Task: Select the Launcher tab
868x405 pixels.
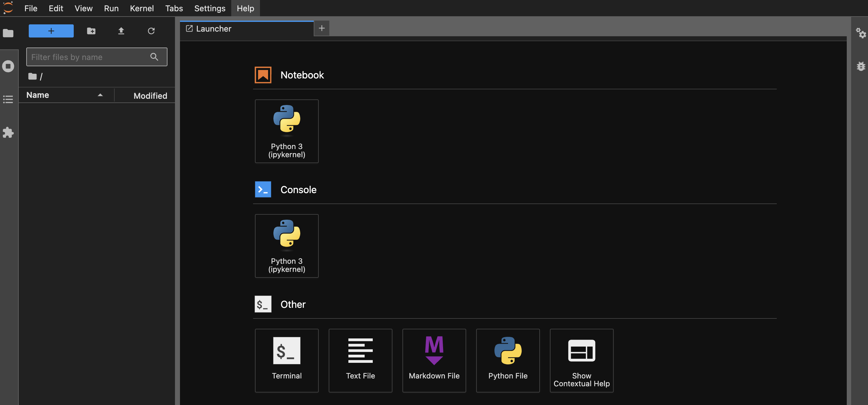Action: 247,29
